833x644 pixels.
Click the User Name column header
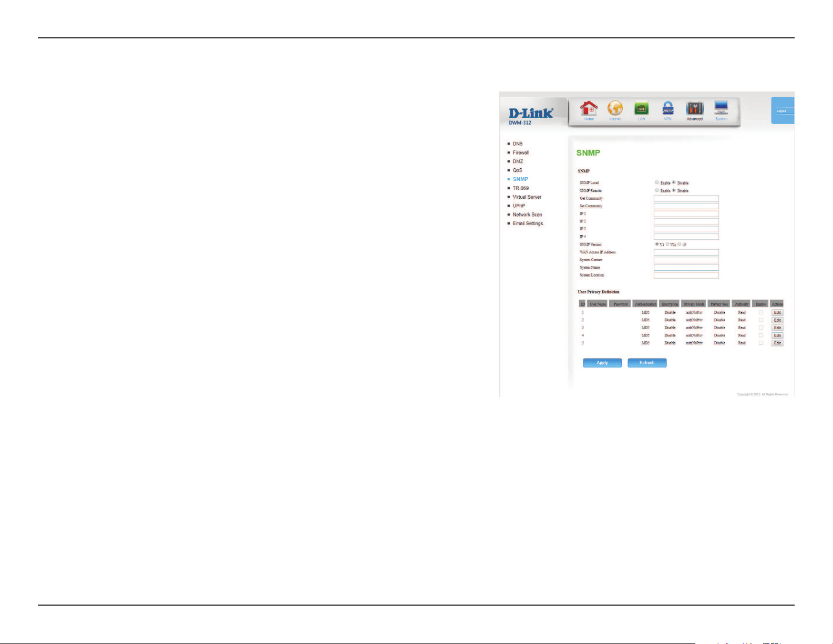coord(598,304)
